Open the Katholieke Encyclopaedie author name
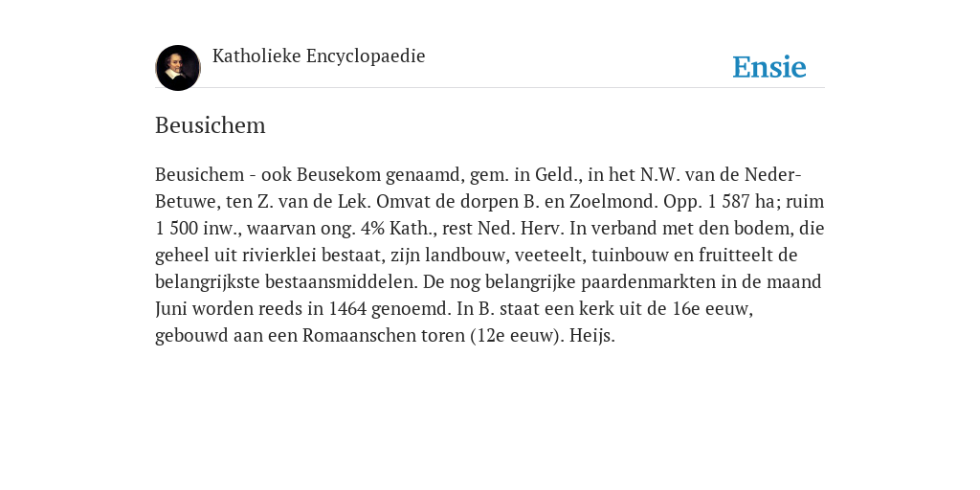The image size is (980, 490). tap(319, 56)
